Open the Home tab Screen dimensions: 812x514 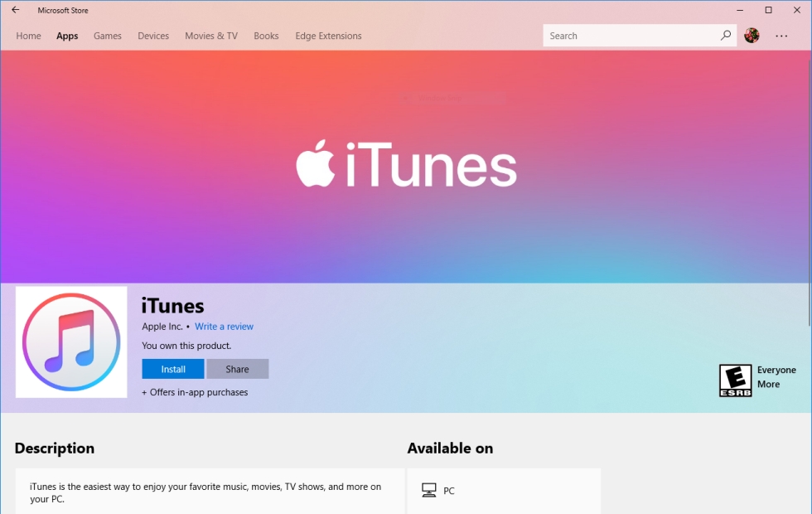click(28, 36)
